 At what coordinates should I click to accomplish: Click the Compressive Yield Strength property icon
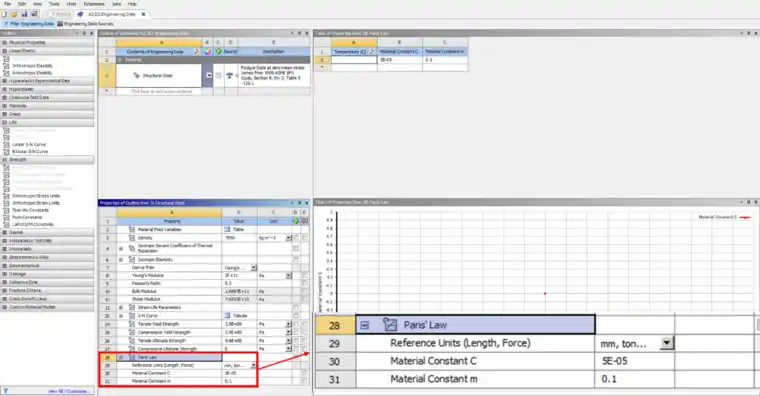(x=132, y=333)
